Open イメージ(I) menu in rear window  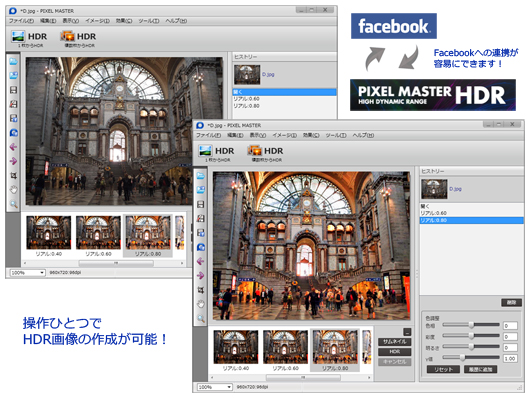click(97, 21)
